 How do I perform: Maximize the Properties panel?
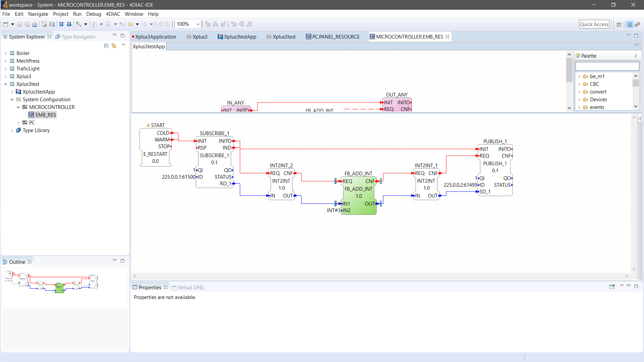(x=636, y=286)
